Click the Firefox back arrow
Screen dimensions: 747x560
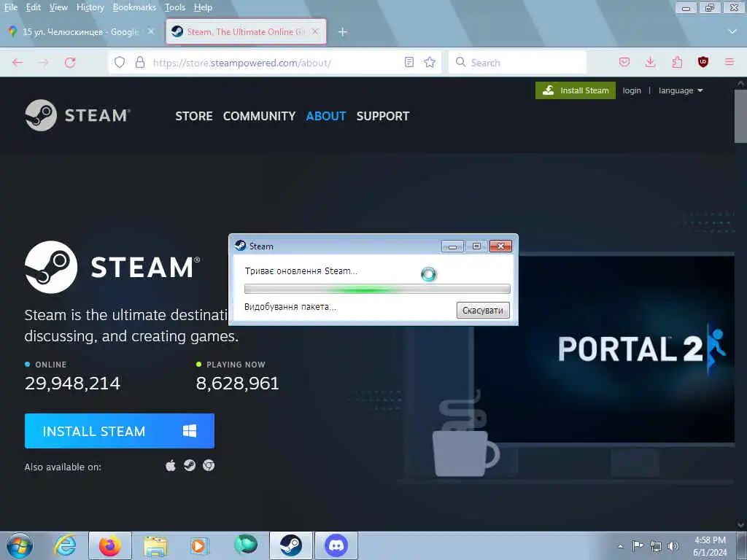pyautogui.click(x=18, y=63)
